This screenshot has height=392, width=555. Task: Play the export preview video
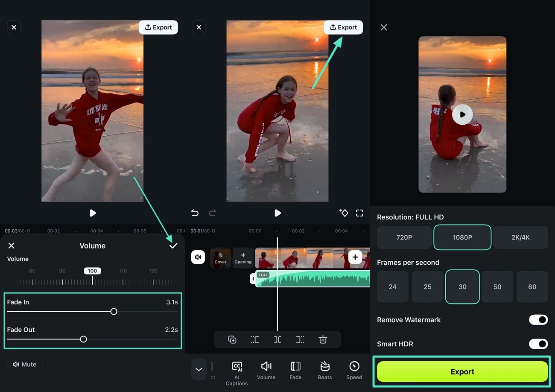click(462, 114)
